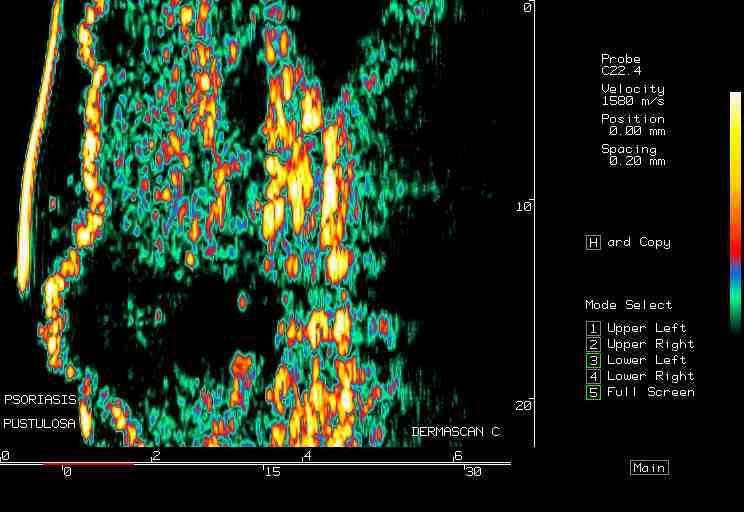Click the 4 mark on horizontal ruler

[x=307, y=456]
